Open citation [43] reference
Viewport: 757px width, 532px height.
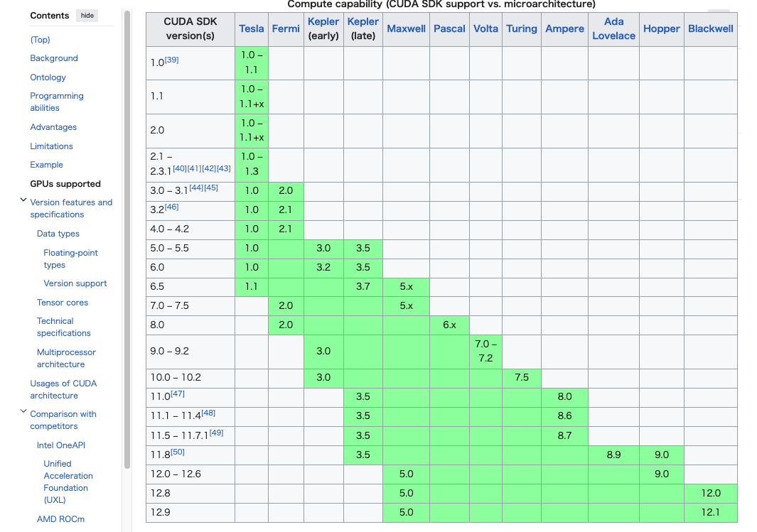tap(223, 168)
